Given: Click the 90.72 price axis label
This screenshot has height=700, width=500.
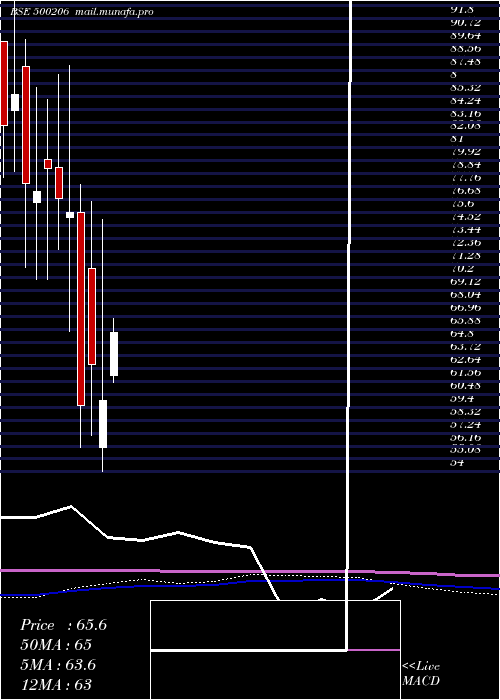Looking at the screenshot, I should pos(465,22).
